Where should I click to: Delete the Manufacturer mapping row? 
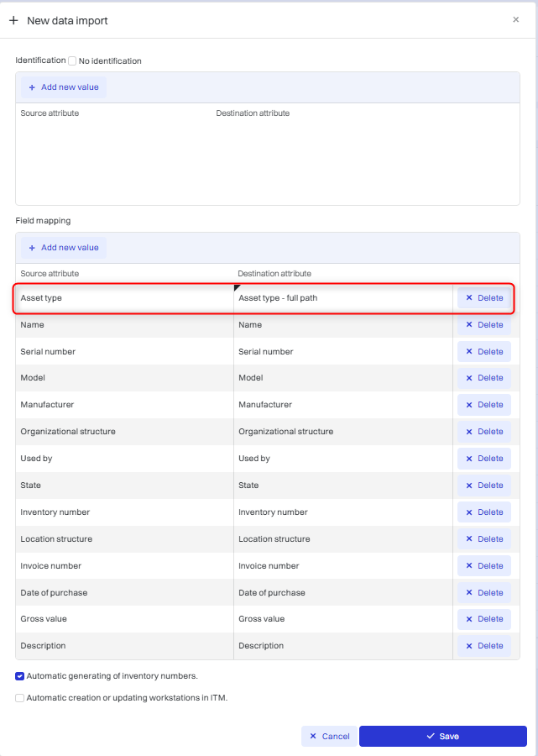pyautogui.click(x=484, y=405)
